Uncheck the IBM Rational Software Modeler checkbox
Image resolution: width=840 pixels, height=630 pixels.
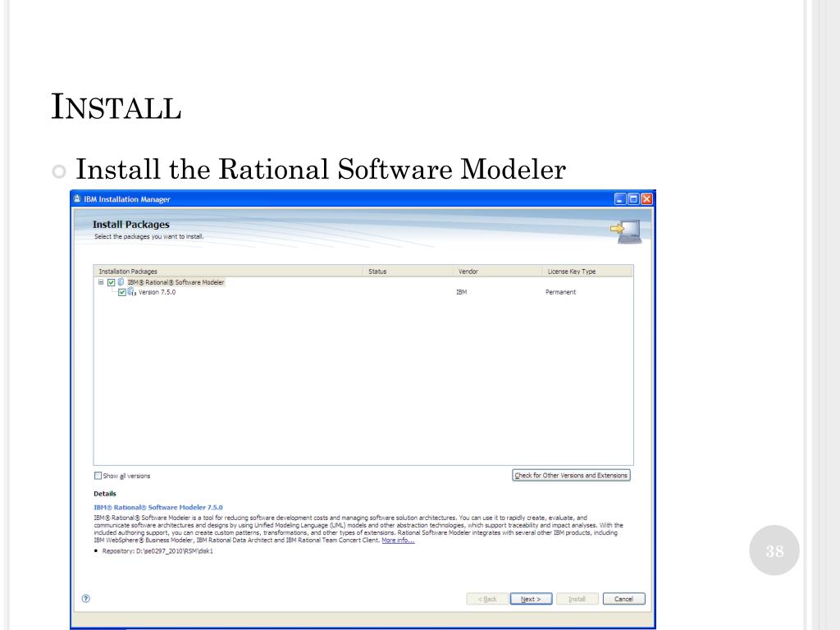112,282
